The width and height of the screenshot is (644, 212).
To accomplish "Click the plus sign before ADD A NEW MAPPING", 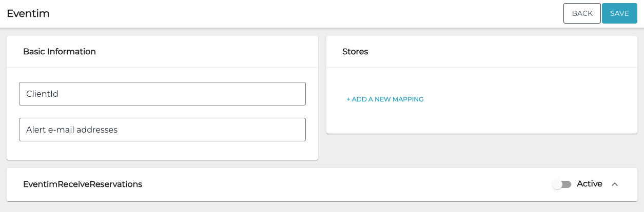I will coord(348,99).
